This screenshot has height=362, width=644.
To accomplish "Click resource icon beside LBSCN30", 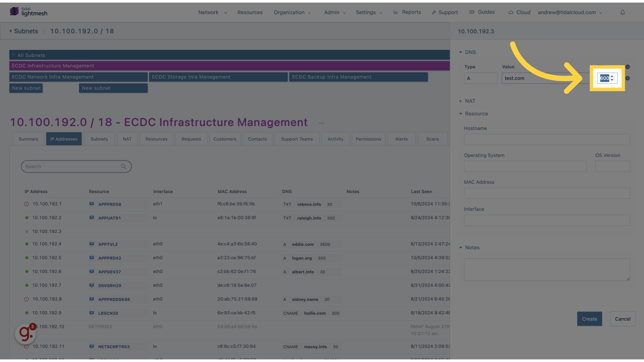I will pos(92,313).
